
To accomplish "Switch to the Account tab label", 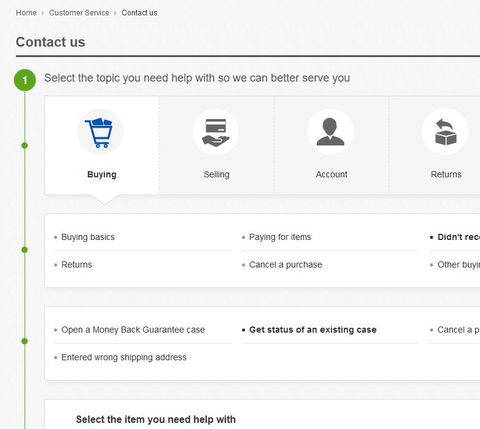I will pos(331,174).
